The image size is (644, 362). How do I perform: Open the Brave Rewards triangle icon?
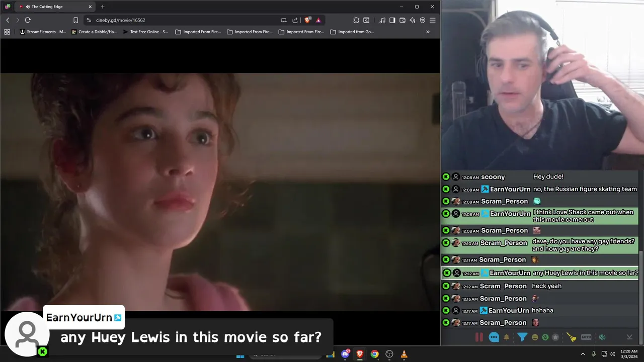318,20
